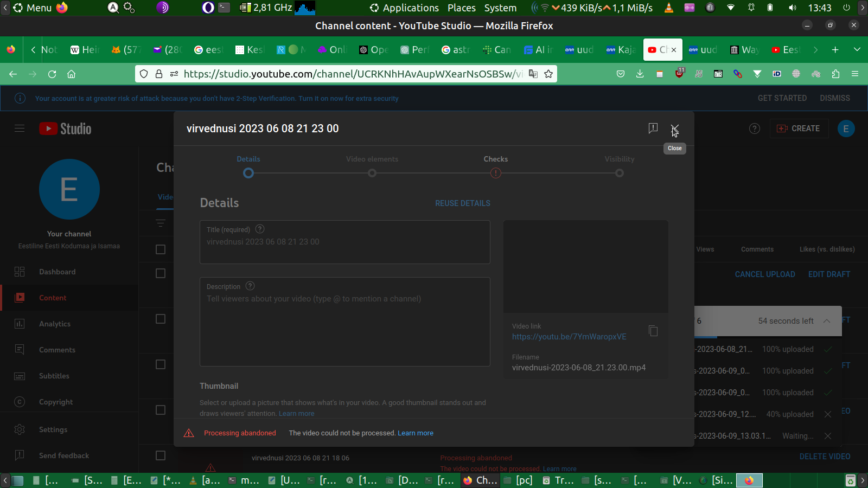Click GET STARTED for 2-Step Verification
Image resolution: width=868 pixels, height=488 pixels.
point(782,98)
